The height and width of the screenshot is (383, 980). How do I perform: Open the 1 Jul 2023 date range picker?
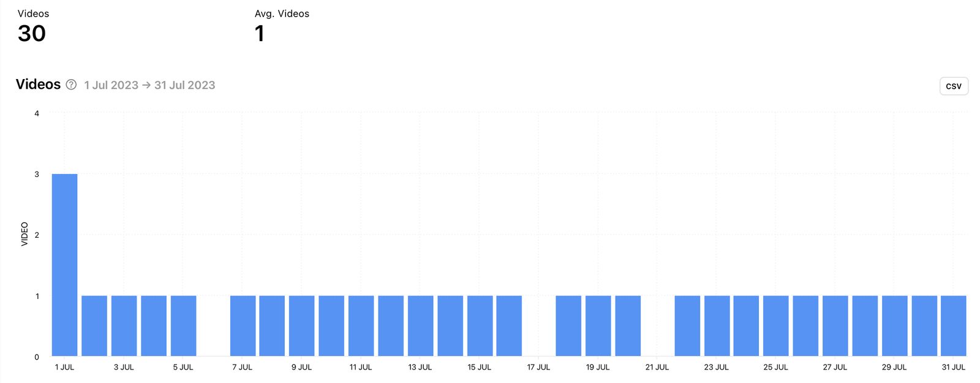click(110, 85)
